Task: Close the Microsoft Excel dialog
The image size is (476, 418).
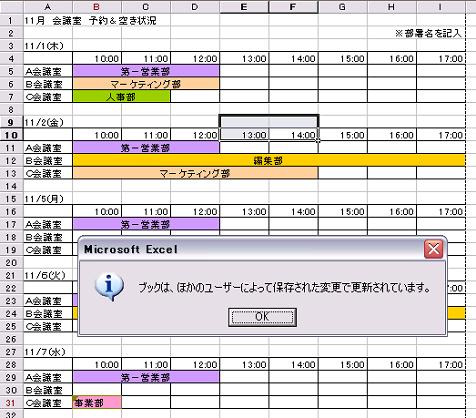Action: point(433,249)
